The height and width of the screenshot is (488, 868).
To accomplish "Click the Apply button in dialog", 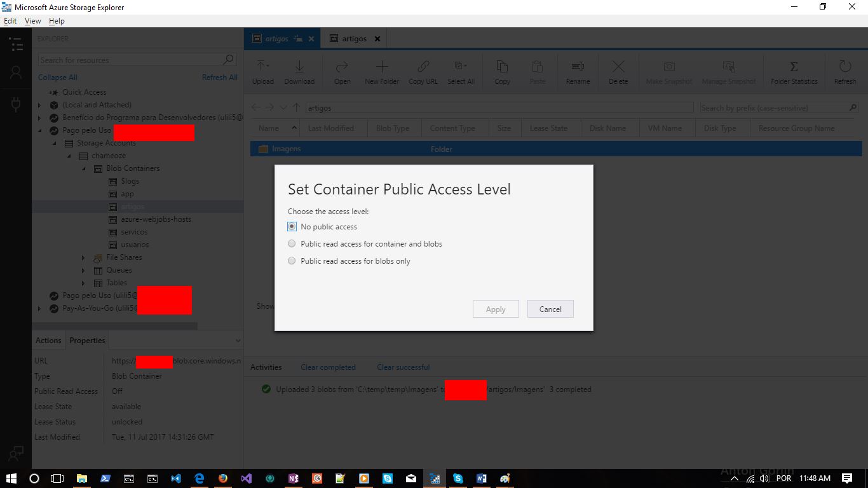I will click(x=496, y=309).
